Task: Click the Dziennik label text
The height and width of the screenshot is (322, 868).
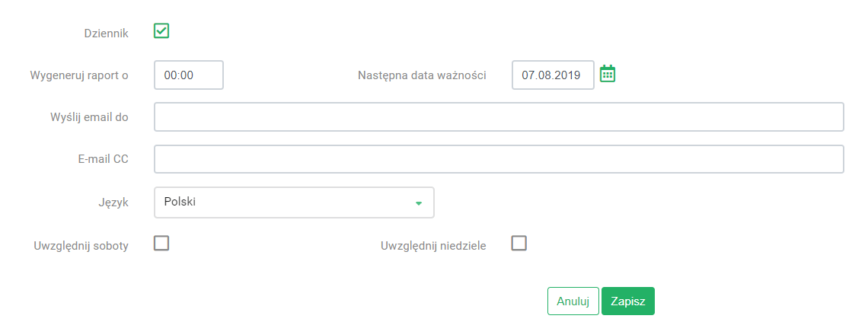Action: coord(107,33)
